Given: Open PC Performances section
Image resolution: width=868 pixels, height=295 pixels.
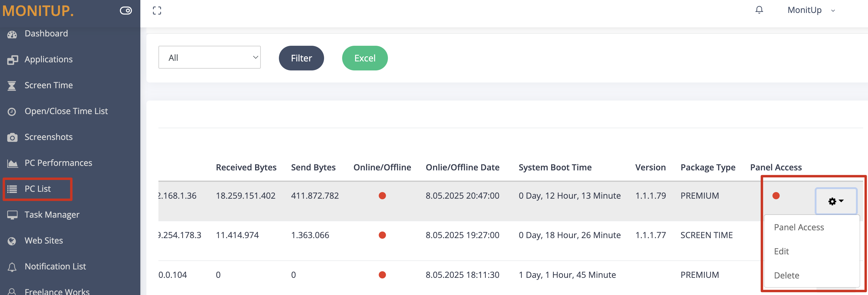Looking at the screenshot, I should (x=58, y=163).
